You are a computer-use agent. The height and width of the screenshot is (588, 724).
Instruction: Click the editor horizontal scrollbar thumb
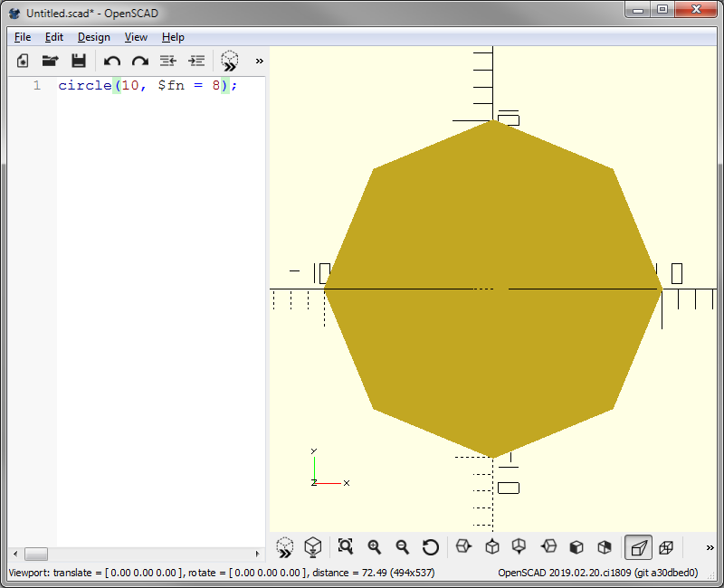coord(36,554)
